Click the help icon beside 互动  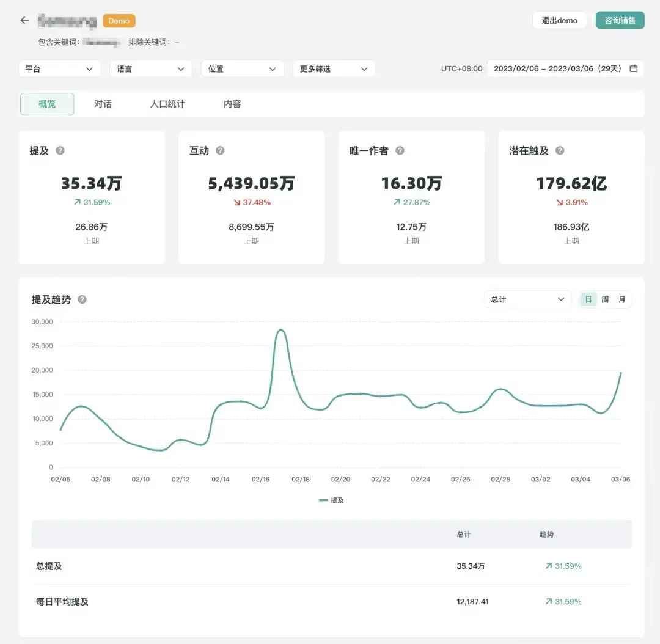pyautogui.click(x=220, y=151)
